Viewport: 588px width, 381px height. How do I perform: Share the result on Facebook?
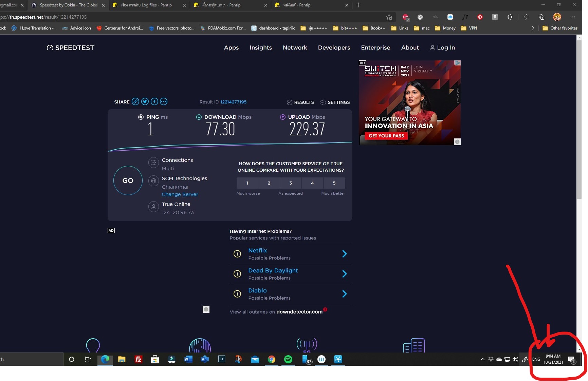pyautogui.click(x=154, y=101)
